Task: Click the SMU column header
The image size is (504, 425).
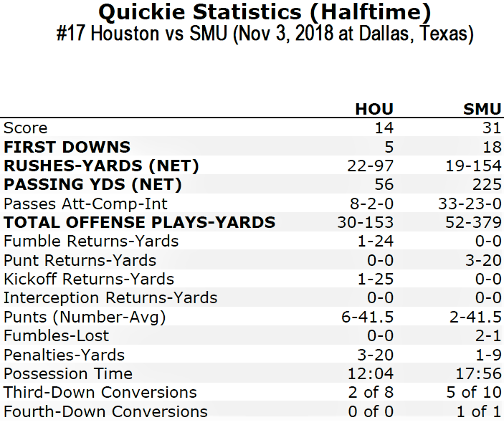Action: click(482, 109)
